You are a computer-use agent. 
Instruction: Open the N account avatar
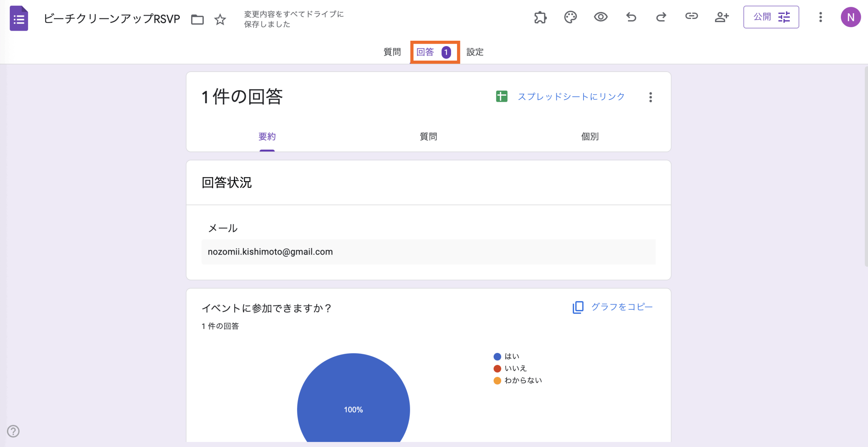(850, 17)
